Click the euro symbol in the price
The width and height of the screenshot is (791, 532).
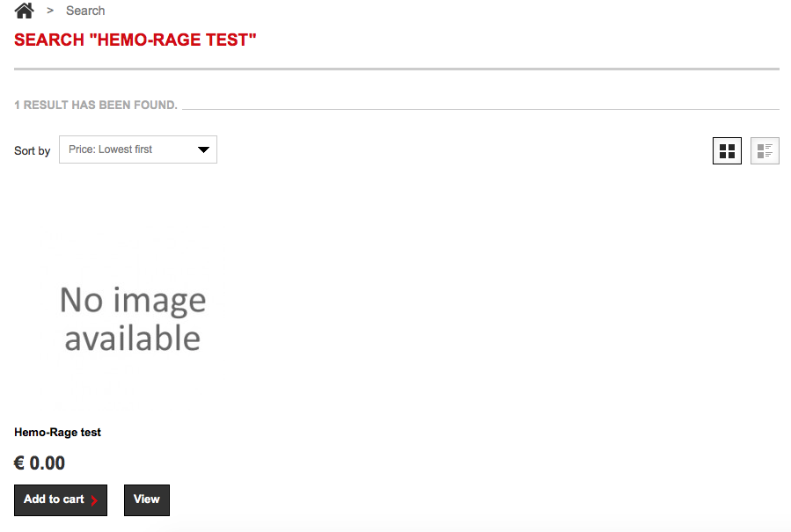(19, 463)
